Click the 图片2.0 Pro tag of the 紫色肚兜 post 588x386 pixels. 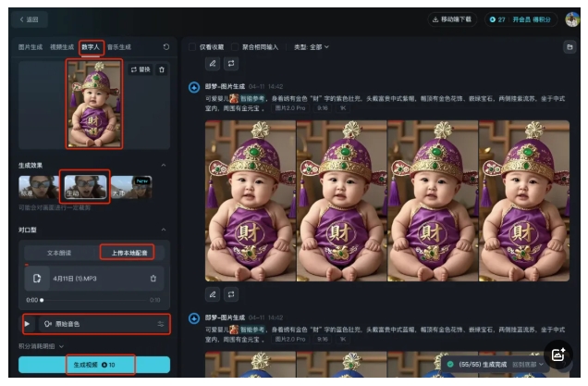290,108
